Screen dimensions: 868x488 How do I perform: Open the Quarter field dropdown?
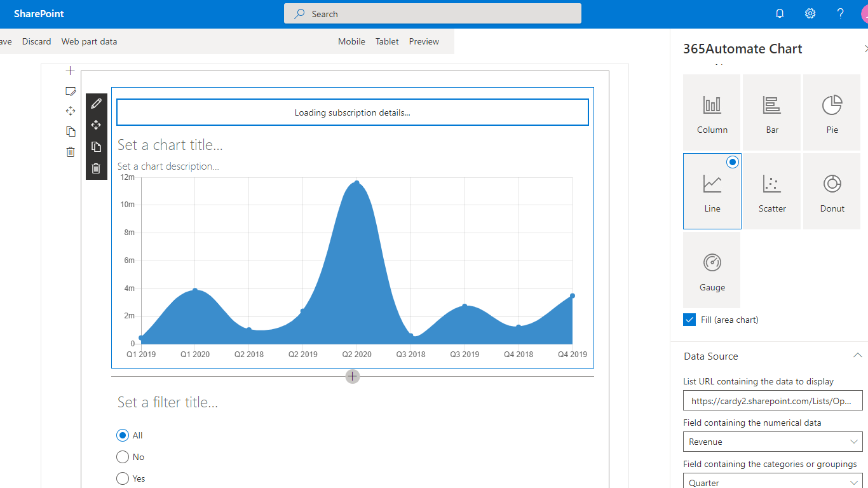point(773,482)
